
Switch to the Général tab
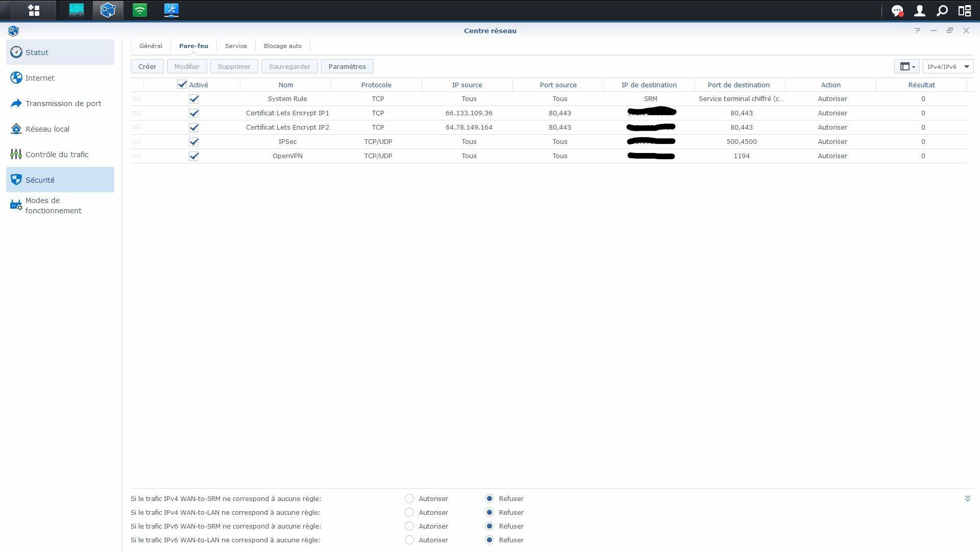[151, 46]
